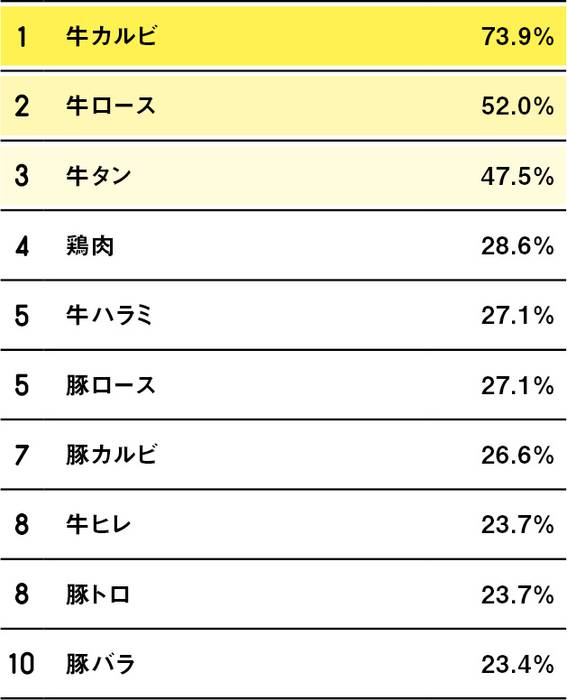This screenshot has width=567, height=700.
Task: Select the 豚ロース entry
Action: 111,385
